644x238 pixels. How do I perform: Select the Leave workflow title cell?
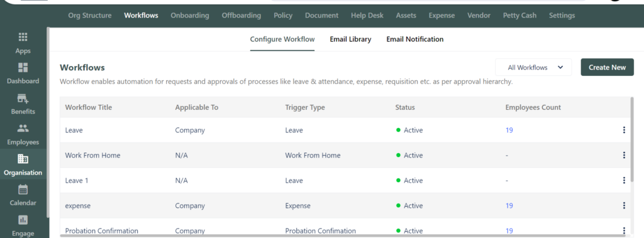(x=74, y=130)
